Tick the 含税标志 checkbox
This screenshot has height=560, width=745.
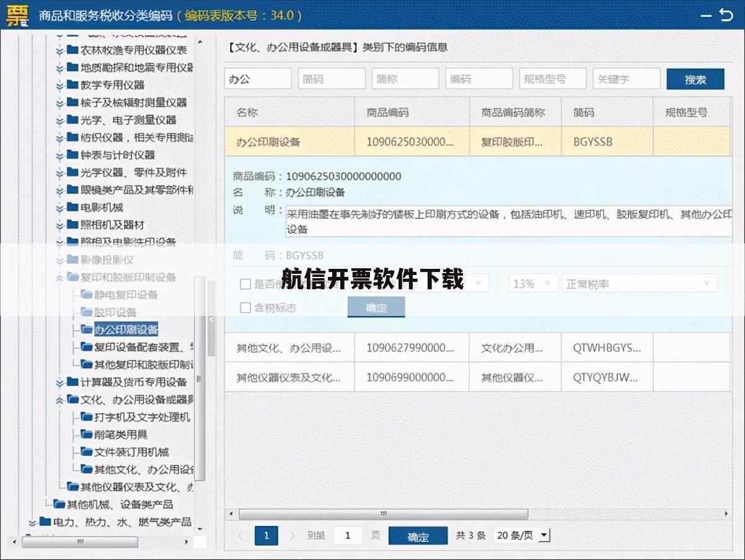[x=245, y=307]
